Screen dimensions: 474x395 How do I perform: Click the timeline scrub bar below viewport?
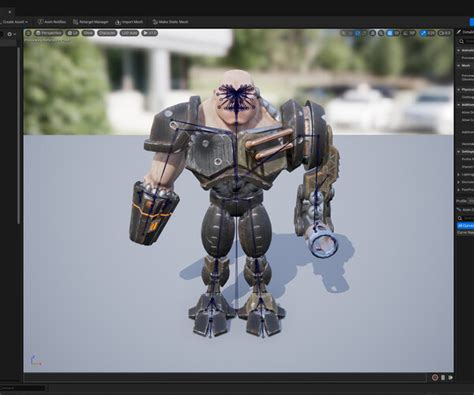[225, 378]
